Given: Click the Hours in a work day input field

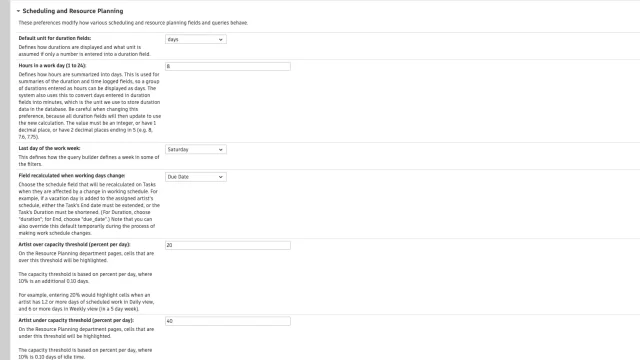Looking at the screenshot, I should (x=228, y=66).
